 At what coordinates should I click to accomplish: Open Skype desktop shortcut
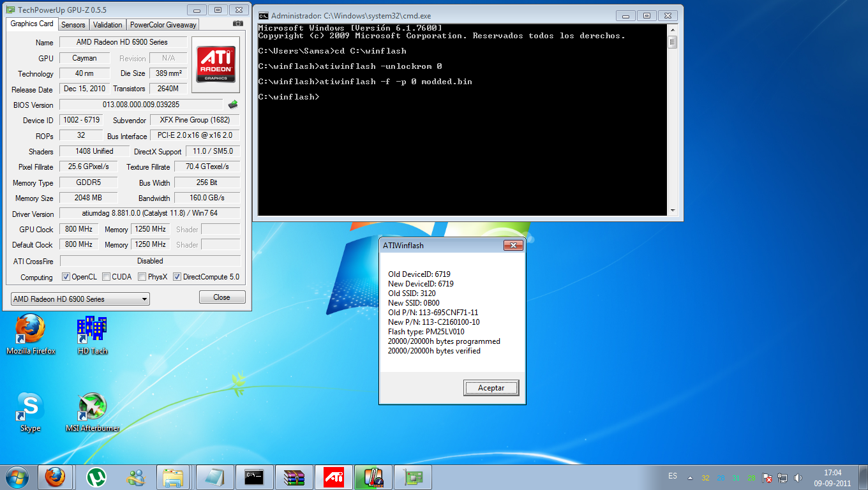click(31, 412)
